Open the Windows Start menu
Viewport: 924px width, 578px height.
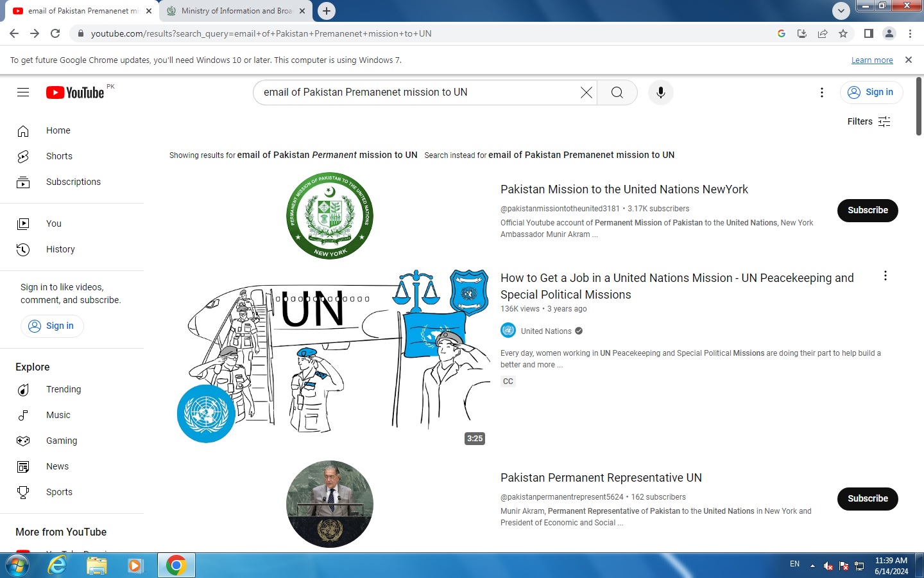(17, 565)
